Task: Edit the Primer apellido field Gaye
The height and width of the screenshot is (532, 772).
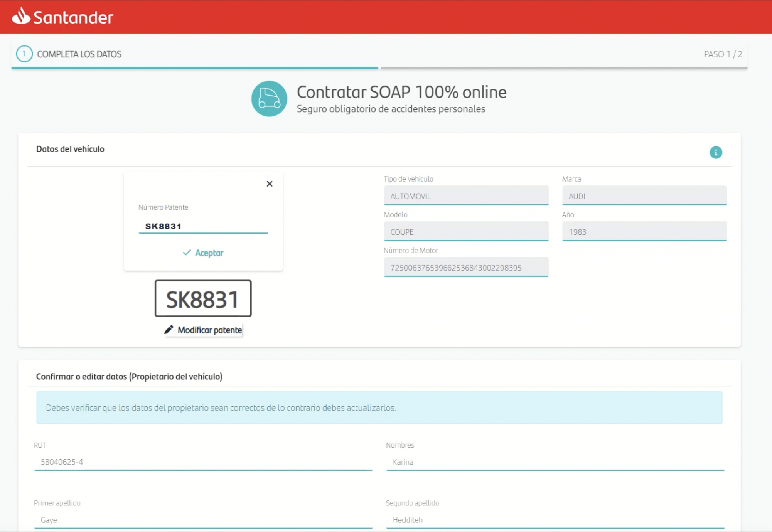Action: point(203,520)
